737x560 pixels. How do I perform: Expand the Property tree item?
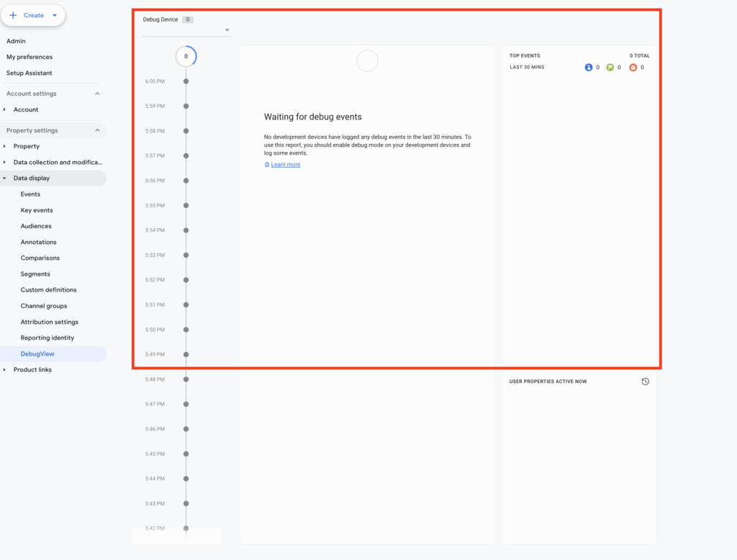(5, 146)
